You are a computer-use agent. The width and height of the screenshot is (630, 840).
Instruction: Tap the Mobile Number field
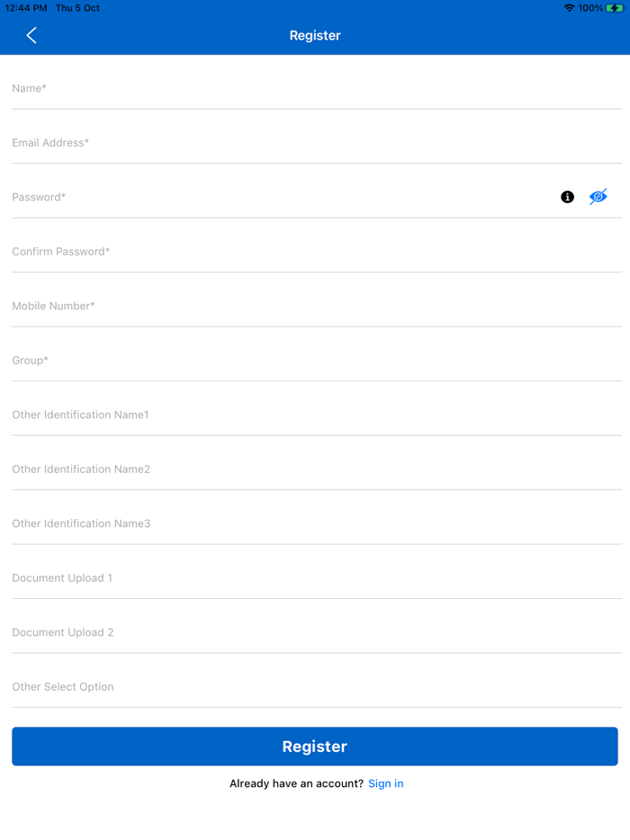pos(316,306)
